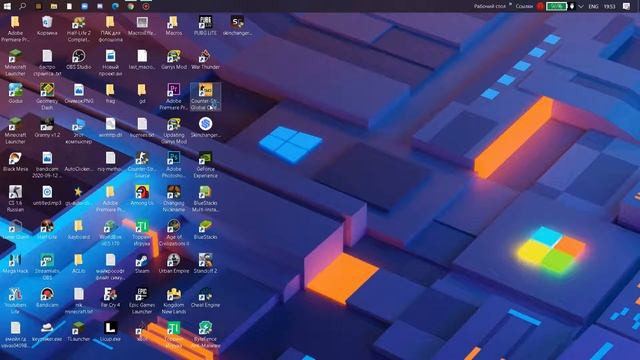Click the Cheat Engine desktop icon
640x360 pixels.
[x=205, y=297]
